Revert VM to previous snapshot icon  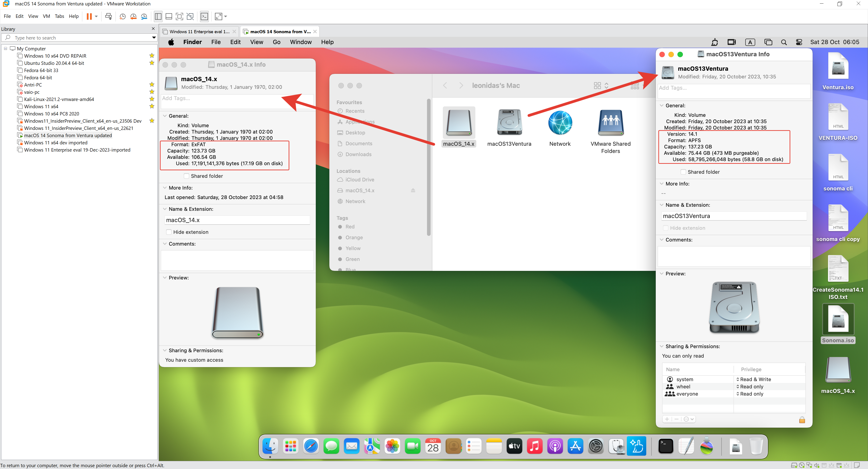coord(133,16)
